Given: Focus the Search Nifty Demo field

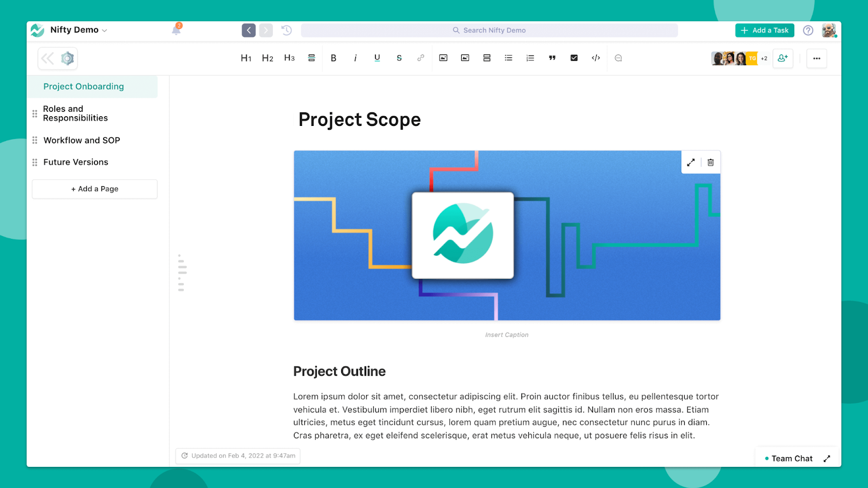Looking at the screenshot, I should (489, 30).
